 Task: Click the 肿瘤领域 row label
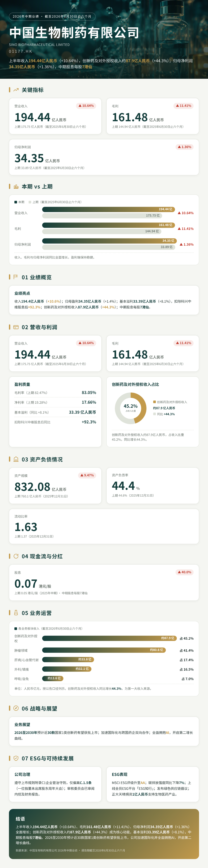(x=21, y=650)
